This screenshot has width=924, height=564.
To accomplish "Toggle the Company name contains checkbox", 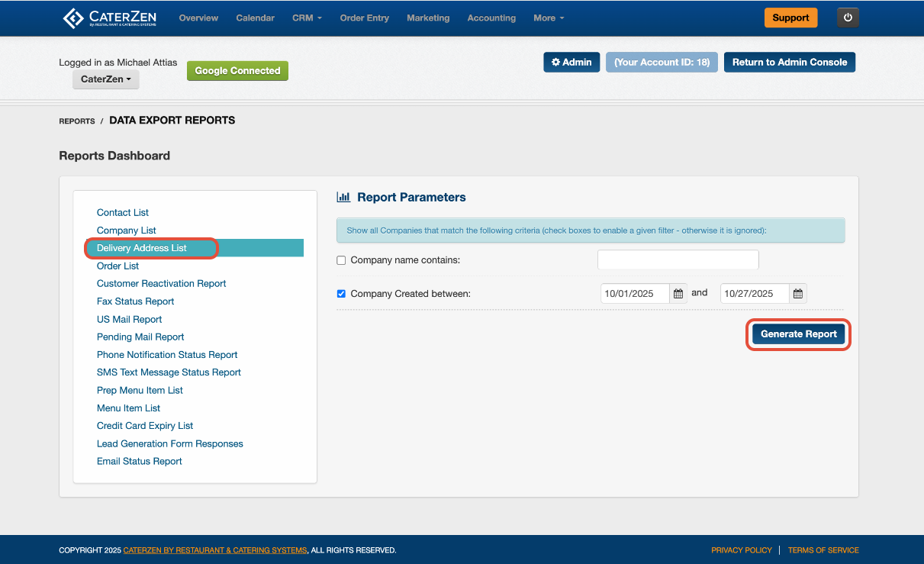I will [341, 260].
